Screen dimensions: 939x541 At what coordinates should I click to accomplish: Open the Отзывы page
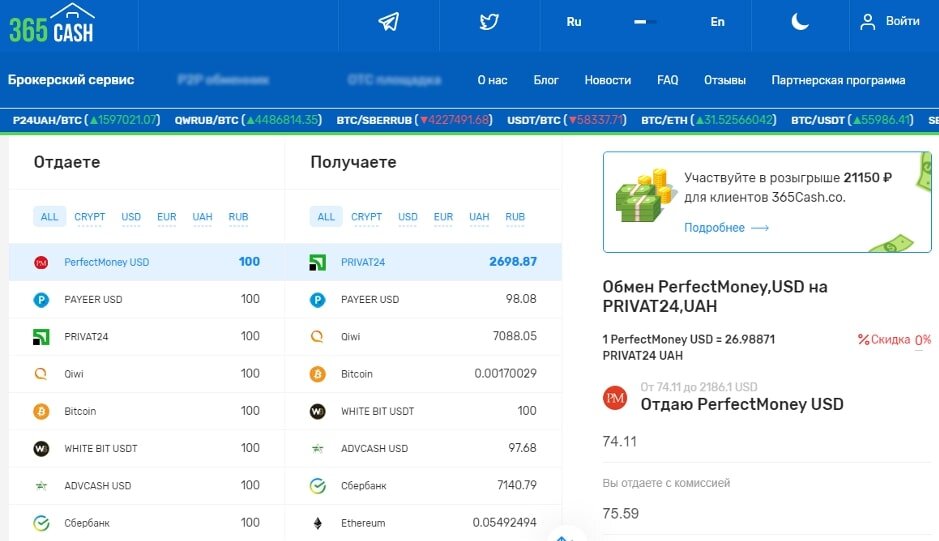(725, 80)
